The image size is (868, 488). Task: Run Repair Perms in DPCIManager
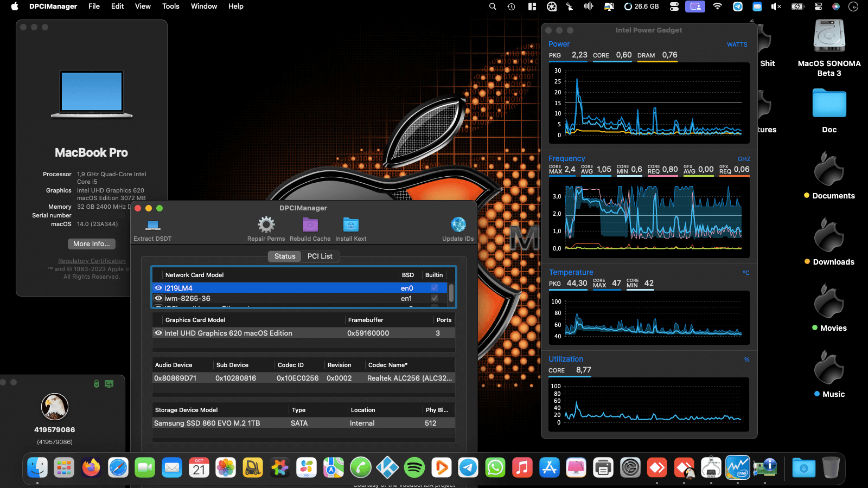266,224
